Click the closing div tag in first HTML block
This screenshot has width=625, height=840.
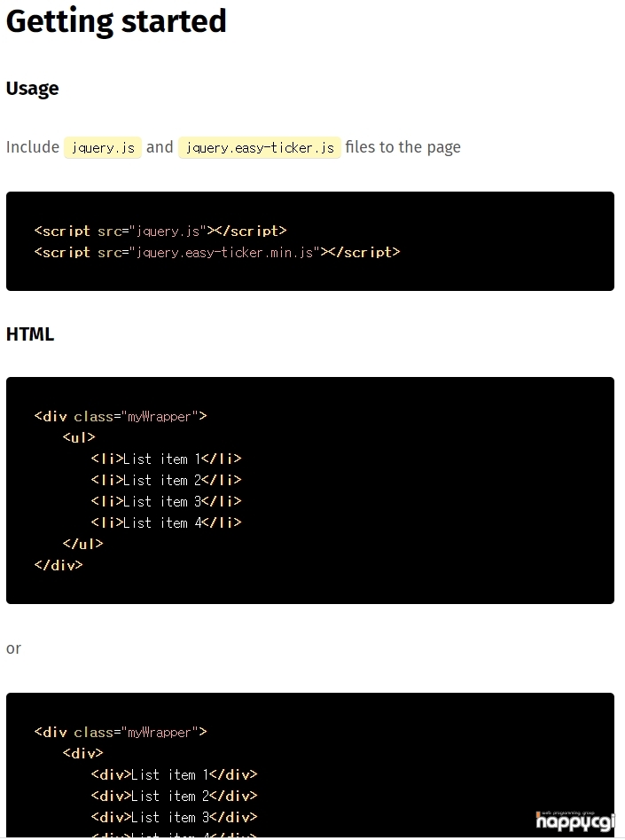coord(59,565)
